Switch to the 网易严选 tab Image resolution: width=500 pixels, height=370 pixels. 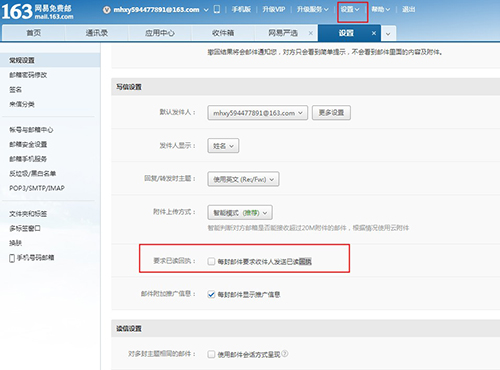[283, 33]
